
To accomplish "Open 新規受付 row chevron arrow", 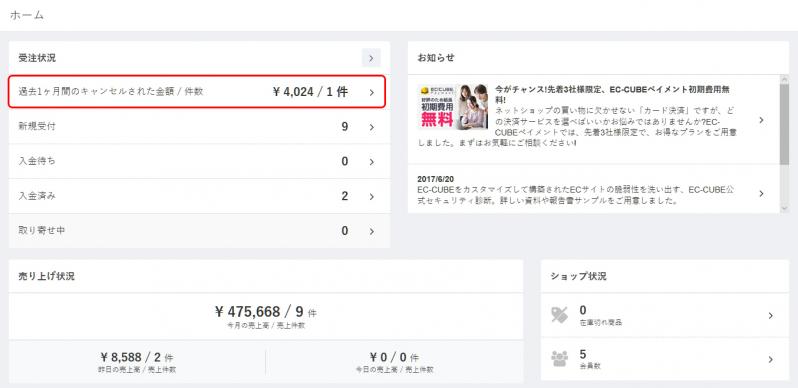I will point(372,127).
